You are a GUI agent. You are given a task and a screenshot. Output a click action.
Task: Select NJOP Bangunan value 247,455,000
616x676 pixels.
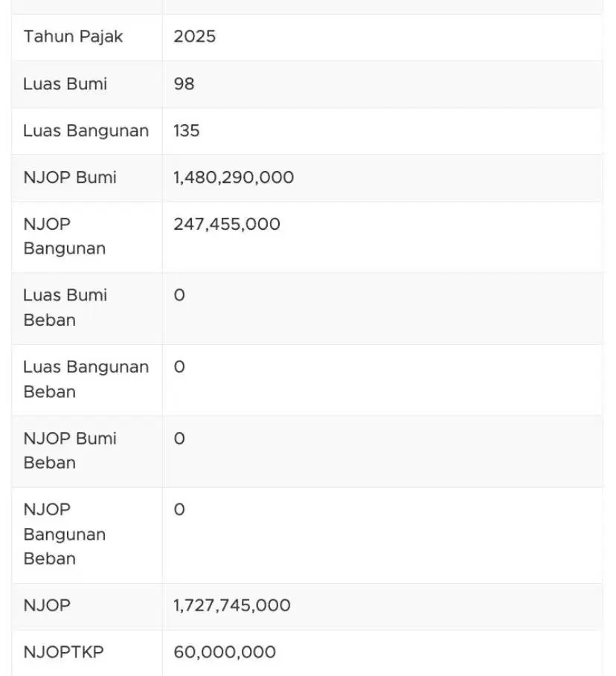(226, 224)
